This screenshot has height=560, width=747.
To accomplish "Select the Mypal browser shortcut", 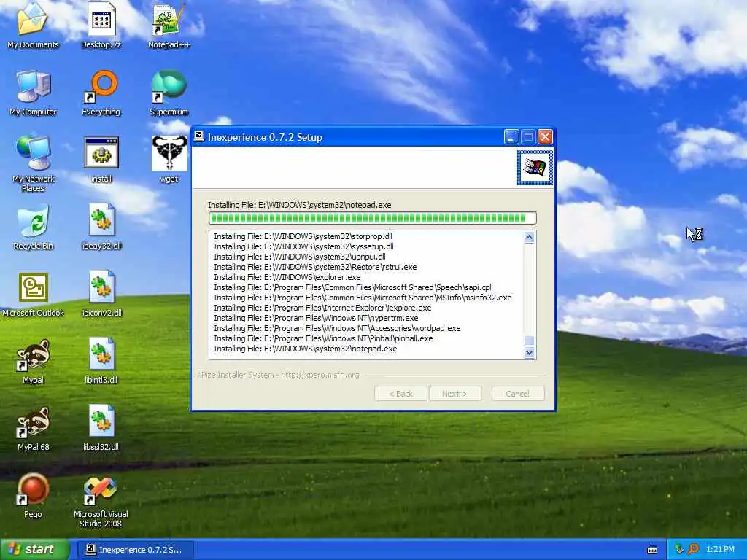I will [33, 362].
